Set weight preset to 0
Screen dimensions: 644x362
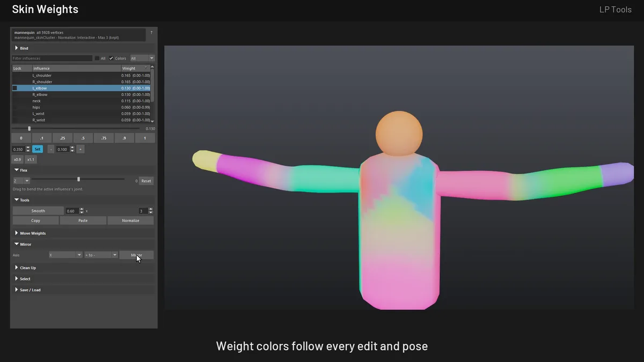[21, 138]
